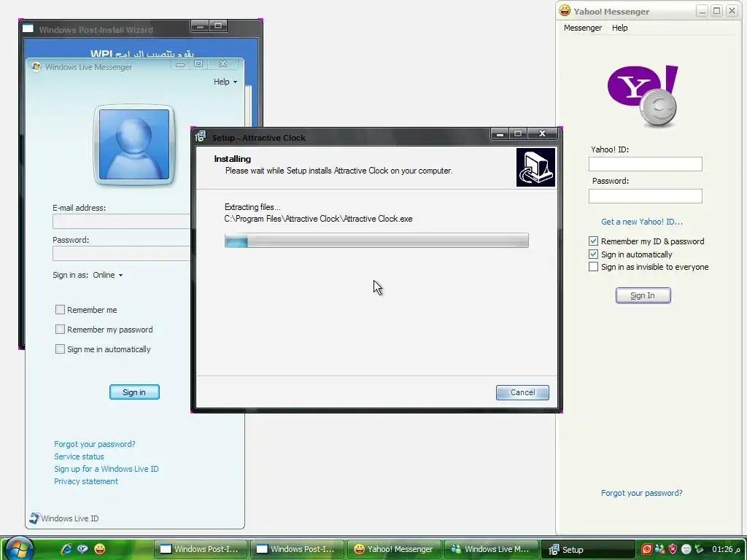Open the Windows Start orb
Viewport: 747px width, 560px height.
coord(19,548)
